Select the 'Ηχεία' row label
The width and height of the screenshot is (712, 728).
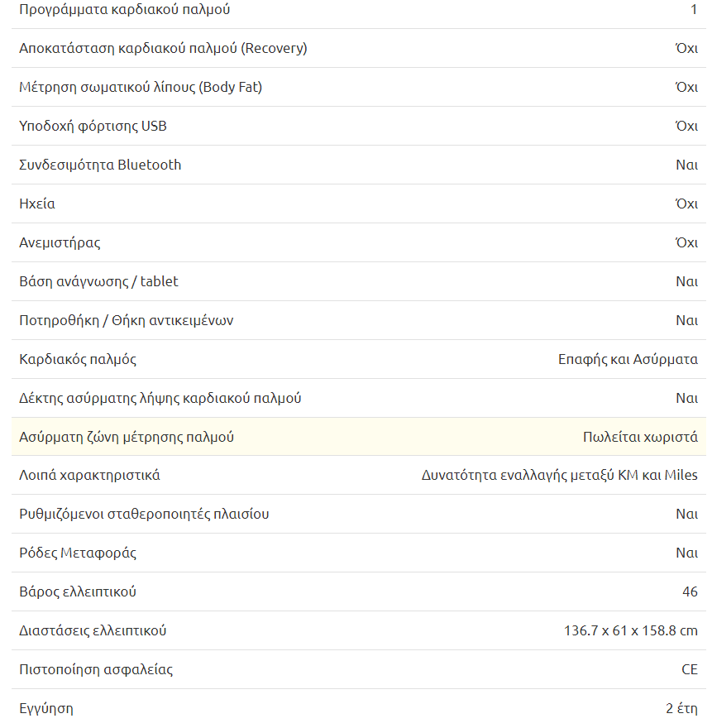(37, 204)
